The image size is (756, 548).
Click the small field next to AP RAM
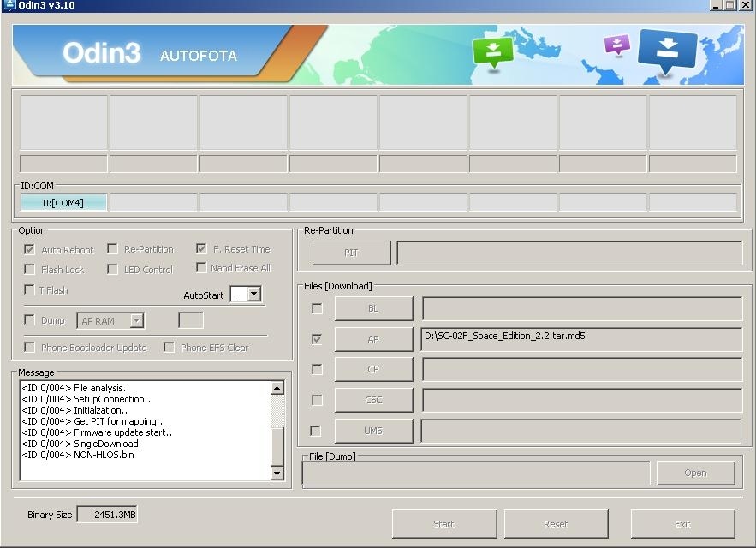191,320
